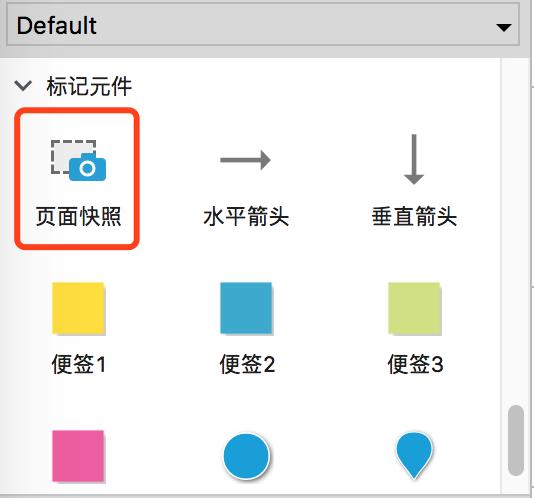Image resolution: width=534 pixels, height=498 pixels.
Task: Select the green 便签3 sticky note
Action: point(415,309)
